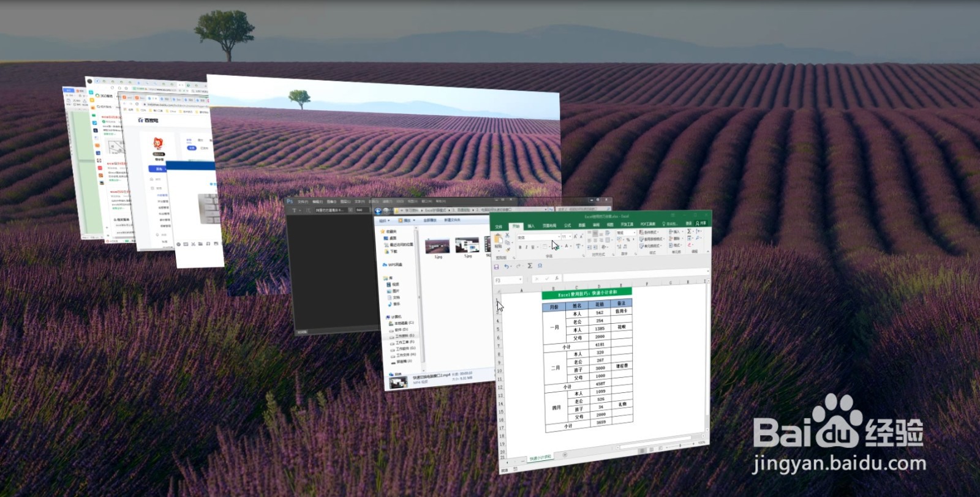
Task: Select the 月份 header cell in Excel
Action: point(554,307)
